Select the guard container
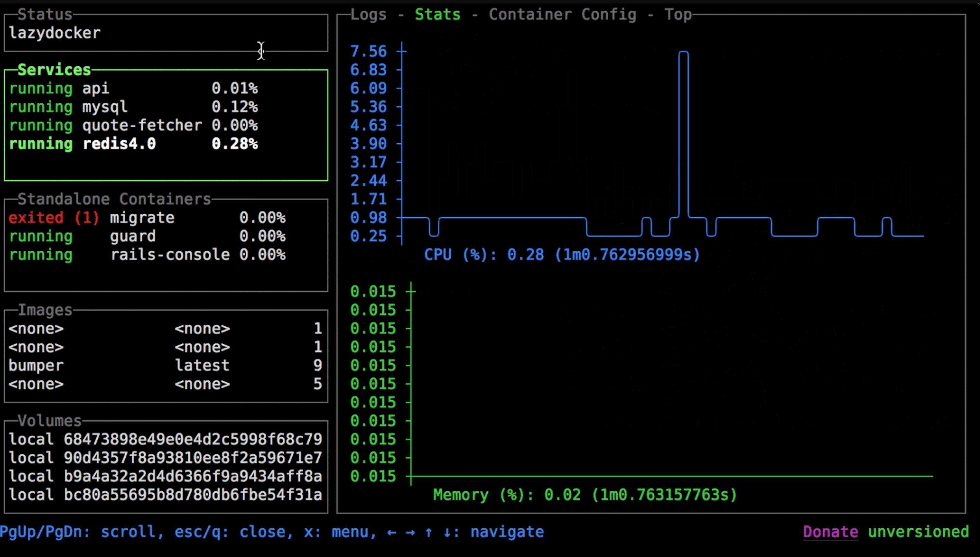This screenshot has height=557, width=980. pos(133,236)
